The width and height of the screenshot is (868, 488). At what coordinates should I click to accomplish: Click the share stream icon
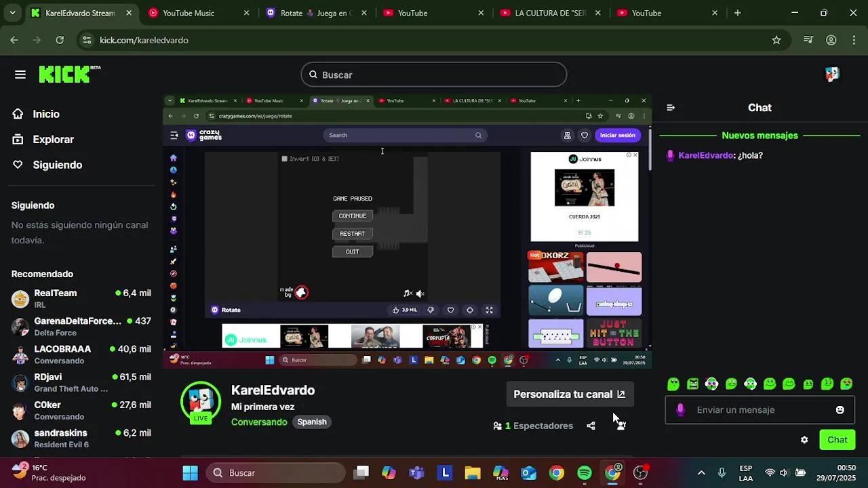tap(591, 426)
